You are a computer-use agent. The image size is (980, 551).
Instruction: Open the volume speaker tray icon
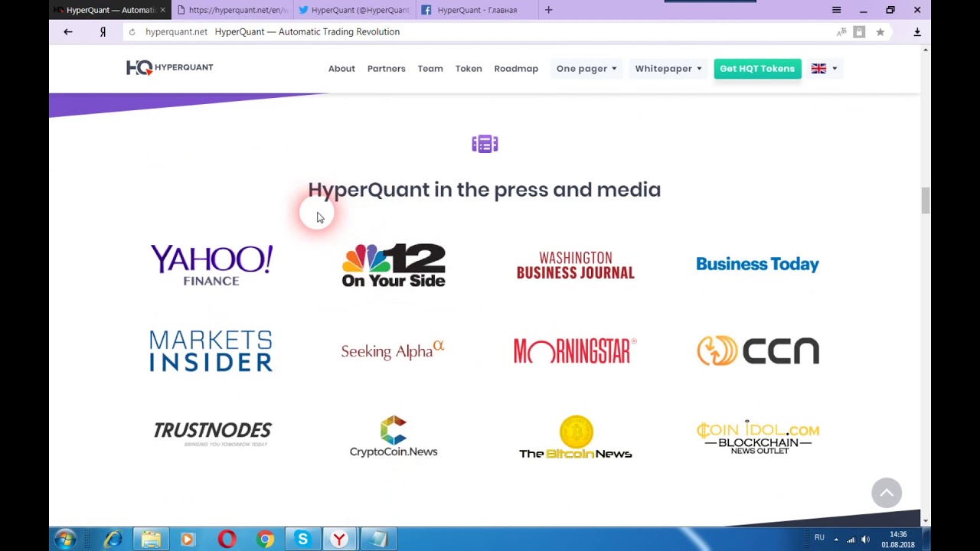[866, 540]
